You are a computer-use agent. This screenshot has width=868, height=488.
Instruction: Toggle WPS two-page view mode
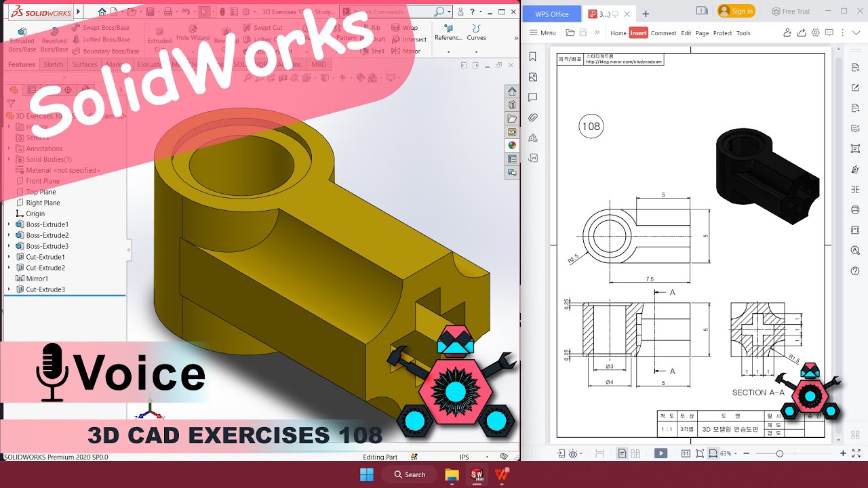click(x=635, y=453)
